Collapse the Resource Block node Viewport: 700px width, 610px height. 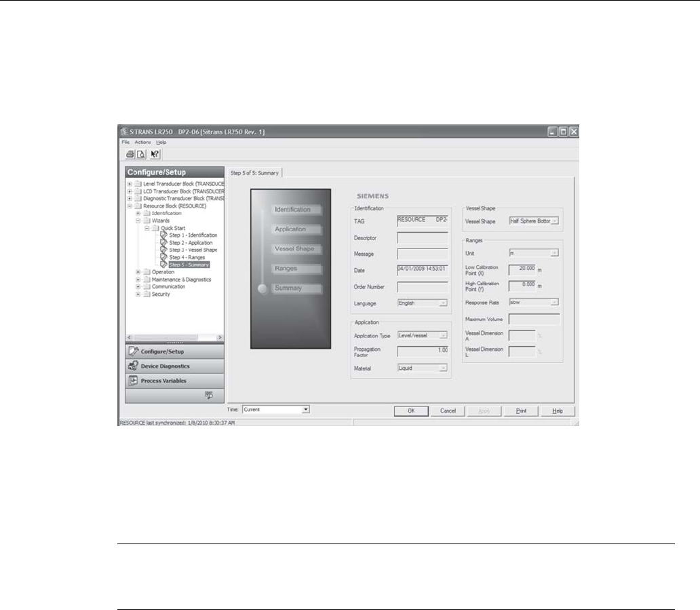pyautogui.click(x=130, y=206)
